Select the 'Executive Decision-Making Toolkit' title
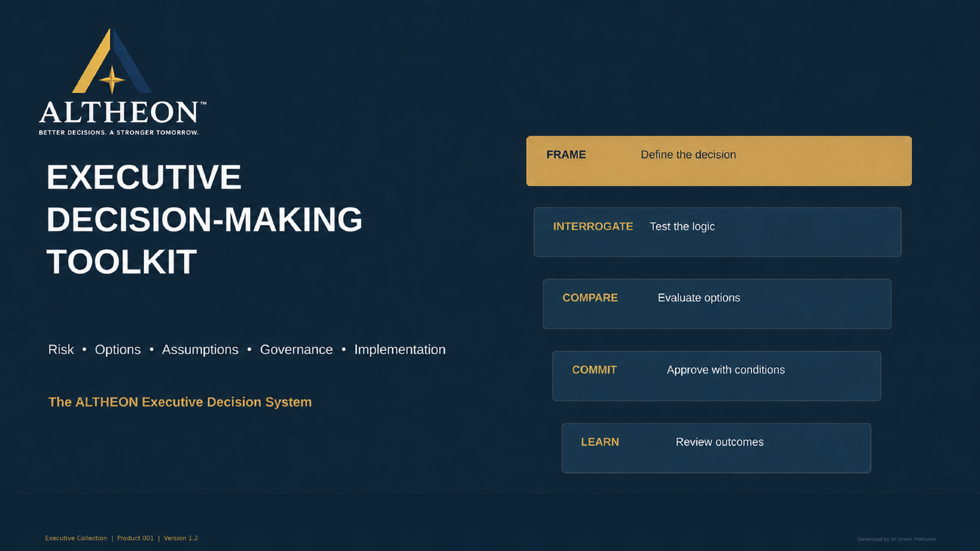 (x=205, y=219)
